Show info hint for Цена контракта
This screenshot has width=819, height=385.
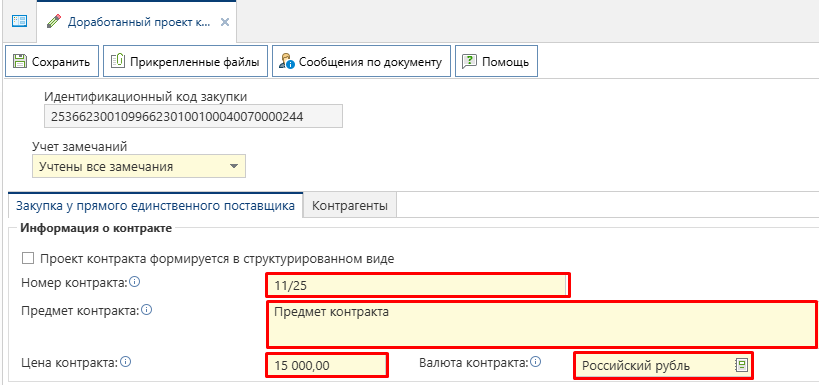coord(125,361)
